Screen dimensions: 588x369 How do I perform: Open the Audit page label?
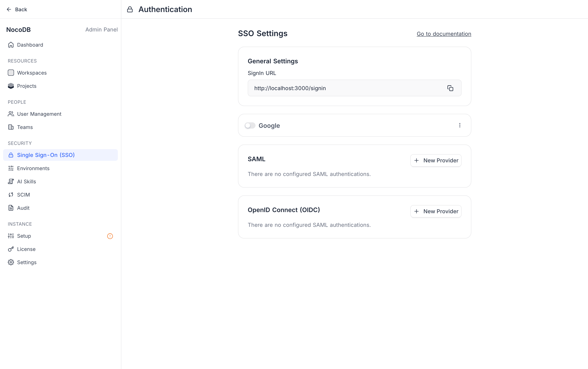point(23,208)
